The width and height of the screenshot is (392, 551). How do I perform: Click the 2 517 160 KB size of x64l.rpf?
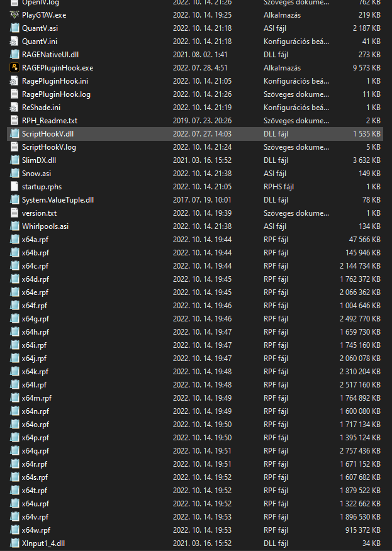(360, 385)
